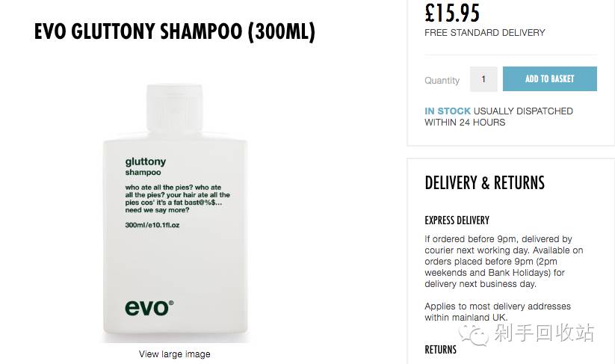615x364 pixels.
Task: Click the In Stock status label
Action: 448,111
